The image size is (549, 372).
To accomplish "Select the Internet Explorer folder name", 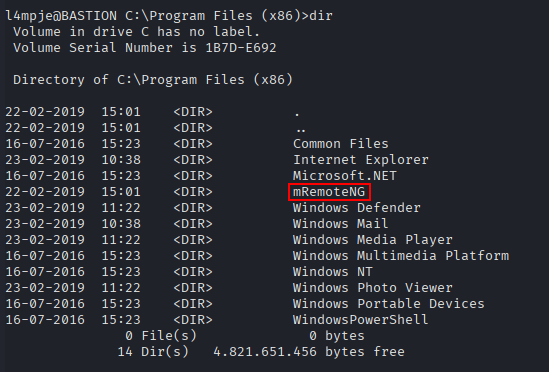I will (x=361, y=160).
